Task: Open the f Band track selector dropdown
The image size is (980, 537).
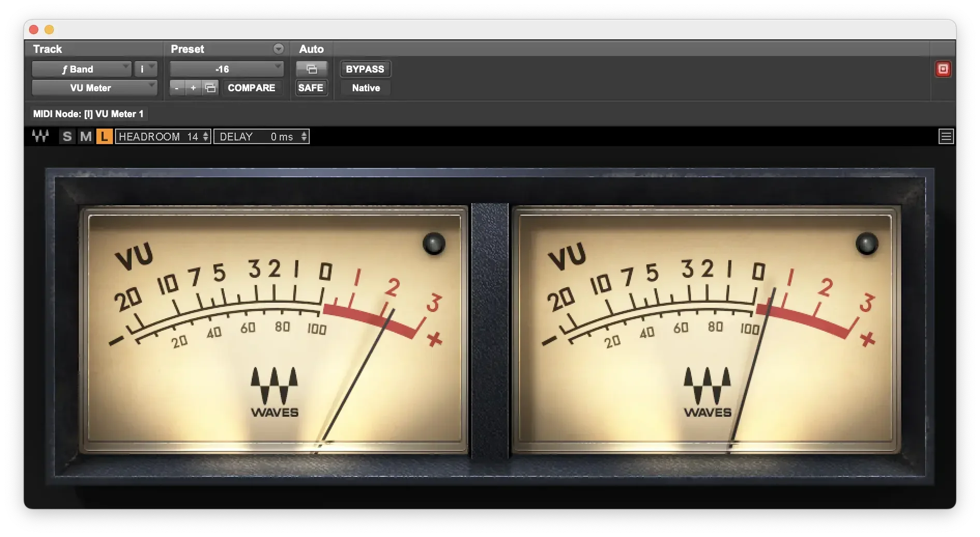Action: [81, 69]
